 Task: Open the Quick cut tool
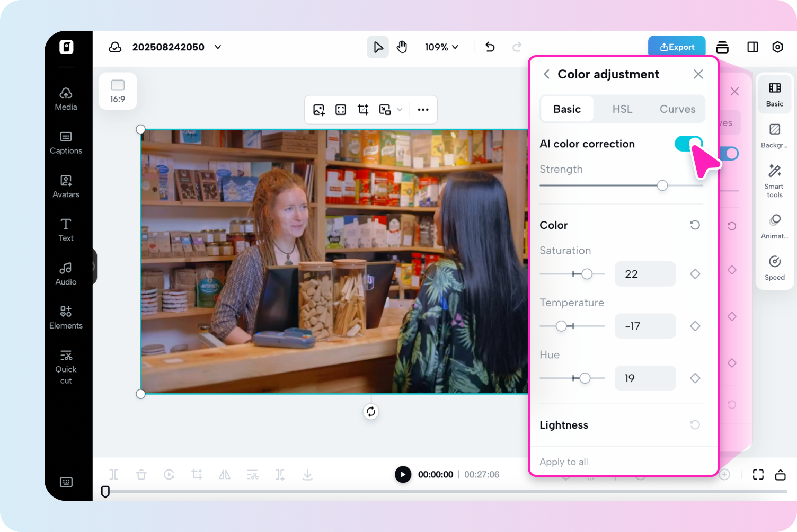66,367
